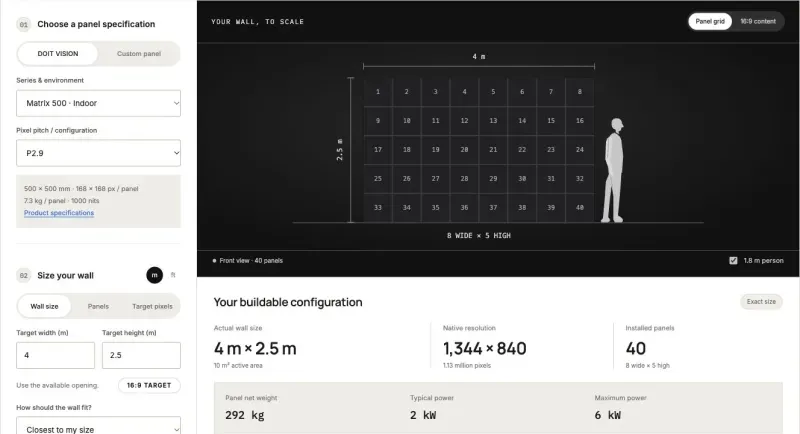
Task: Open the Series & environment dropdown
Action: pyautogui.click(x=98, y=103)
